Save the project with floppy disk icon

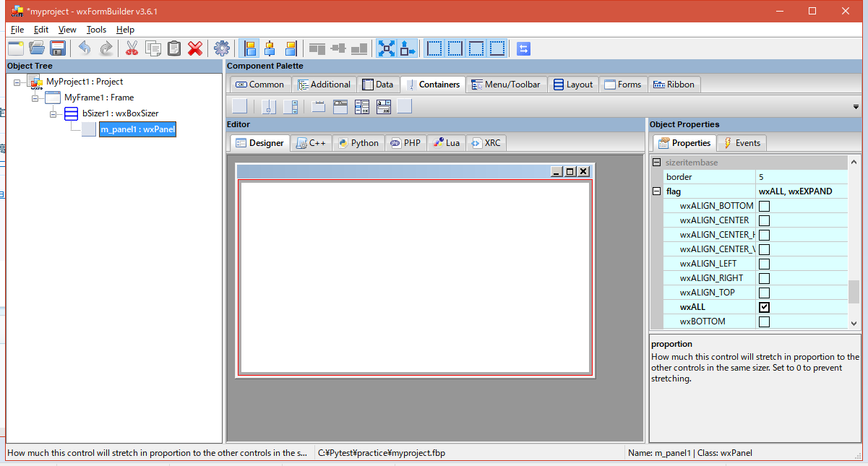(x=58, y=48)
